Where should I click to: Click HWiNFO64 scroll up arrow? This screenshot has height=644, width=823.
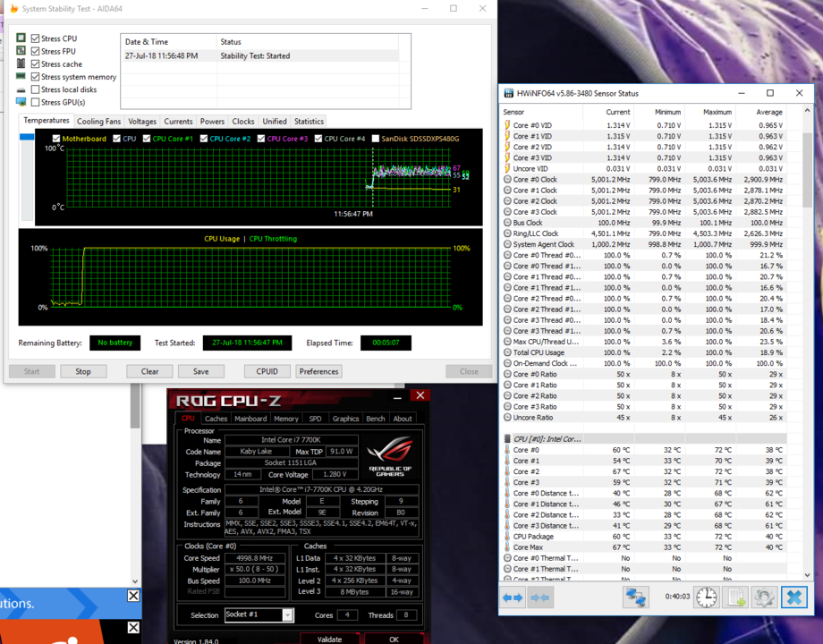[807, 111]
